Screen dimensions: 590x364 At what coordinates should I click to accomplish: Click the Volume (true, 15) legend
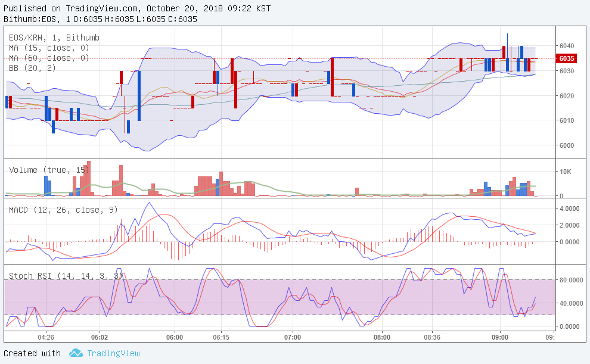coord(49,170)
